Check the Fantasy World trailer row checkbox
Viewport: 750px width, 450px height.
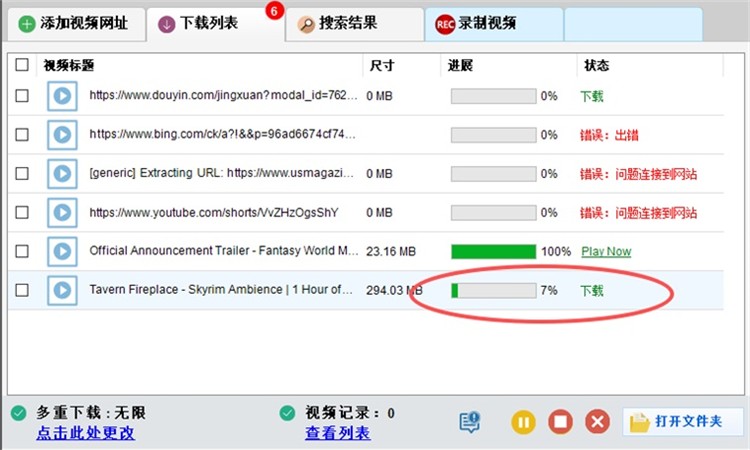pyautogui.click(x=22, y=251)
